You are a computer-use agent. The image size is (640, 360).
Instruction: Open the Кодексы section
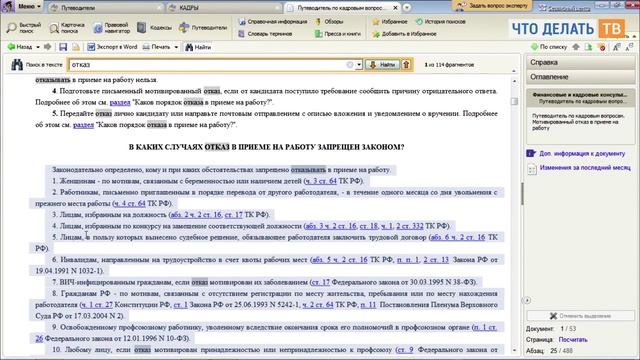coord(154,28)
